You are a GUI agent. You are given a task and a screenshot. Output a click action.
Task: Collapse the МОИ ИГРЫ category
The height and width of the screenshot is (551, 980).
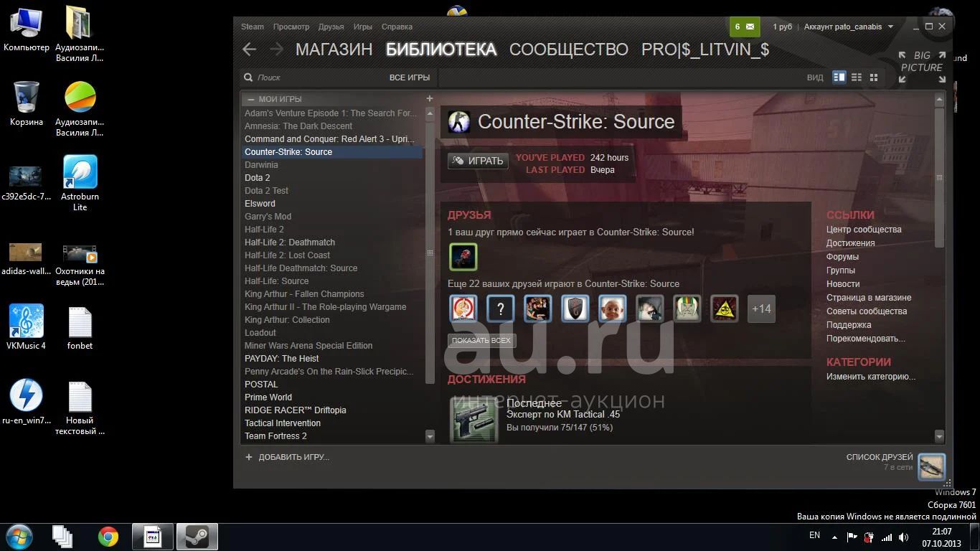click(x=250, y=99)
